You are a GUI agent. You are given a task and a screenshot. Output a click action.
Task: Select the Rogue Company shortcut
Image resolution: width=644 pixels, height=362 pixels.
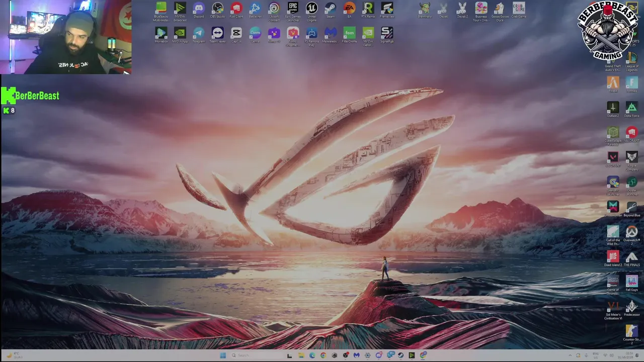point(632,161)
